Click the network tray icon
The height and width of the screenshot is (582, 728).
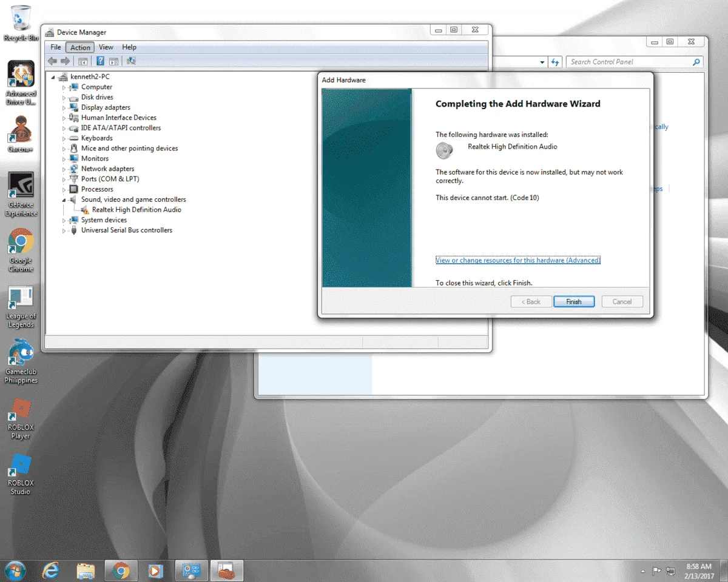pos(670,571)
